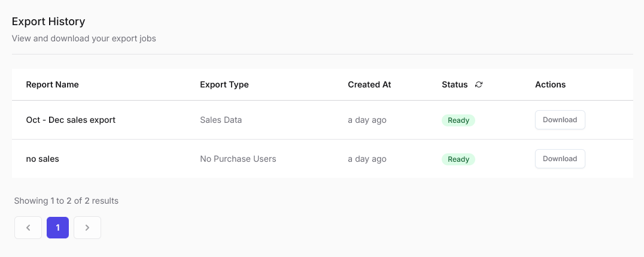
Task: Select the Oct - Dec sales export name
Action: tap(71, 120)
